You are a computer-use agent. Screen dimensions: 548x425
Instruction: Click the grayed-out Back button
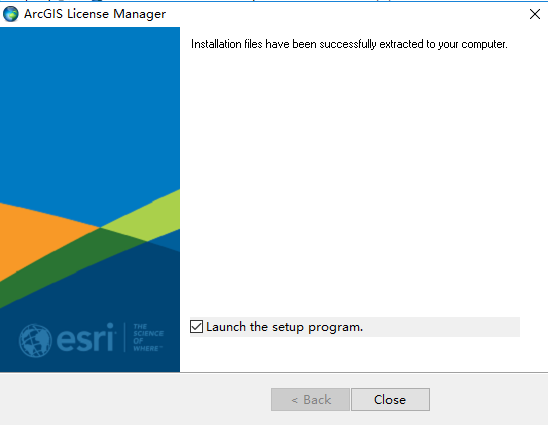point(310,399)
